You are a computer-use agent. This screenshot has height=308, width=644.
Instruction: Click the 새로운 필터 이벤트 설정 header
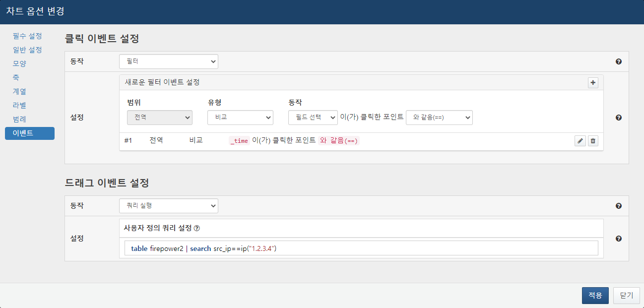click(x=162, y=82)
